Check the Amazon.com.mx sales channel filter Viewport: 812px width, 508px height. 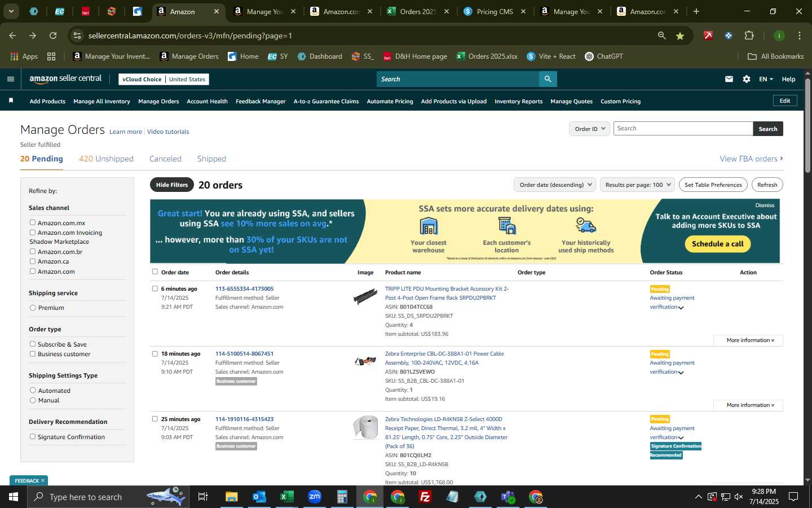[33, 222]
